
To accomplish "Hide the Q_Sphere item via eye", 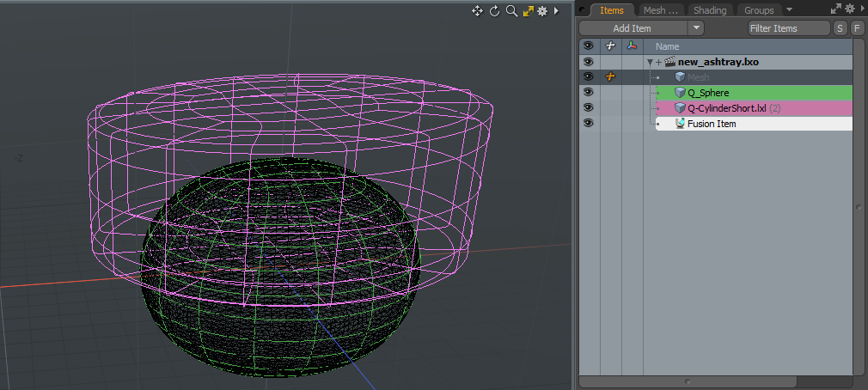I will coord(588,93).
